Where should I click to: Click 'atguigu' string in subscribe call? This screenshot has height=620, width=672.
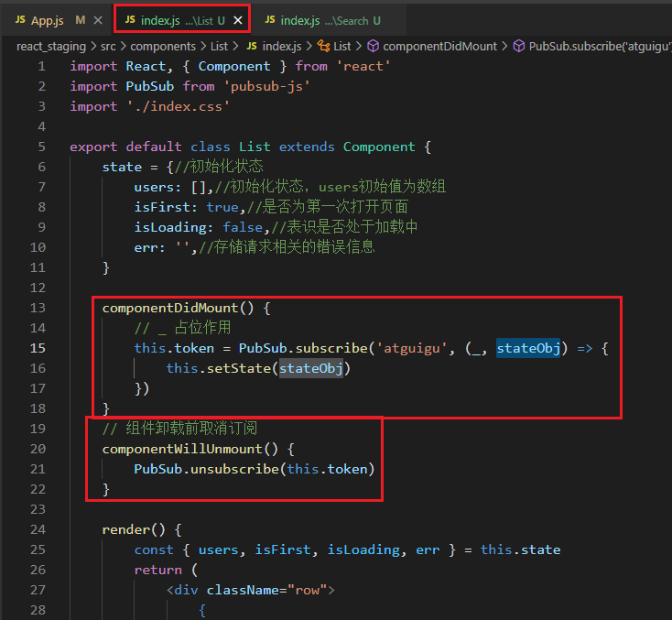point(412,348)
